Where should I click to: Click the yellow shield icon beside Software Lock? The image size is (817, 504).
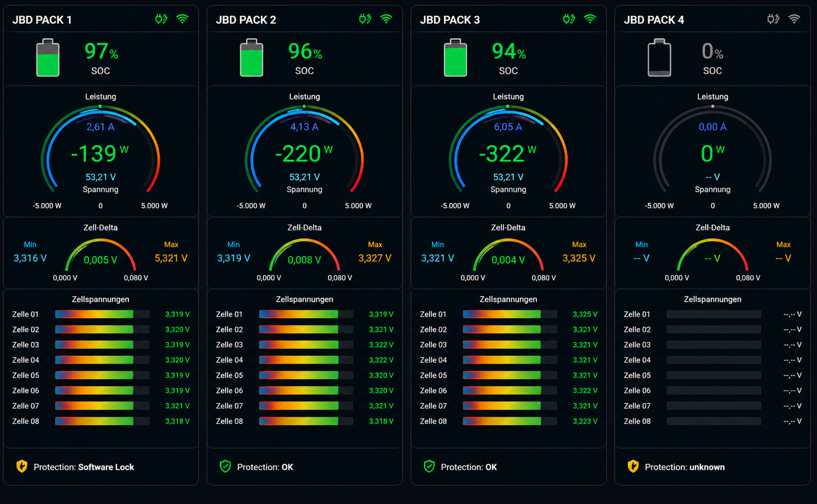click(x=21, y=466)
